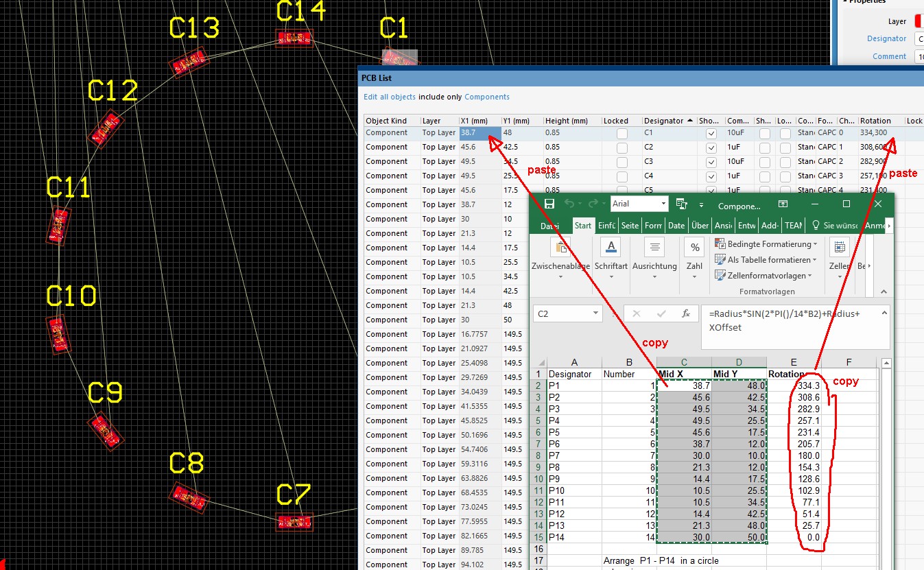Open the Als Tabelle formatieren dropdown
The width and height of the screenshot is (924, 570).
point(766,260)
